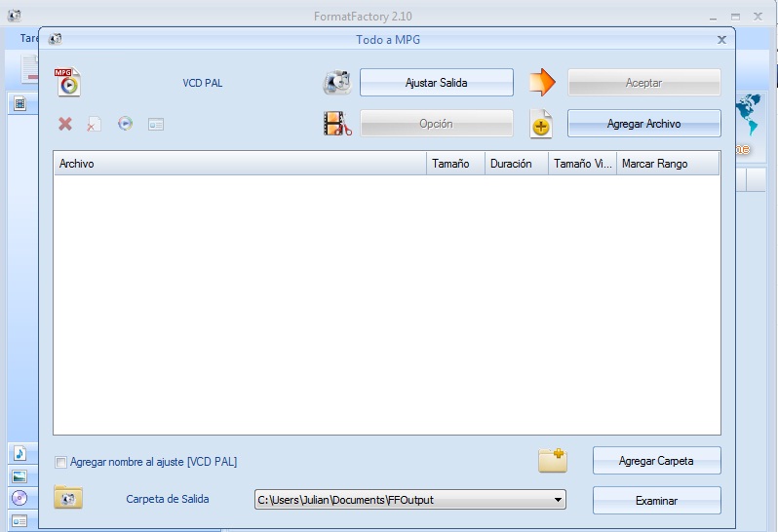Click Tamaño Vi... column header
This screenshot has height=532, width=778.
coord(582,164)
